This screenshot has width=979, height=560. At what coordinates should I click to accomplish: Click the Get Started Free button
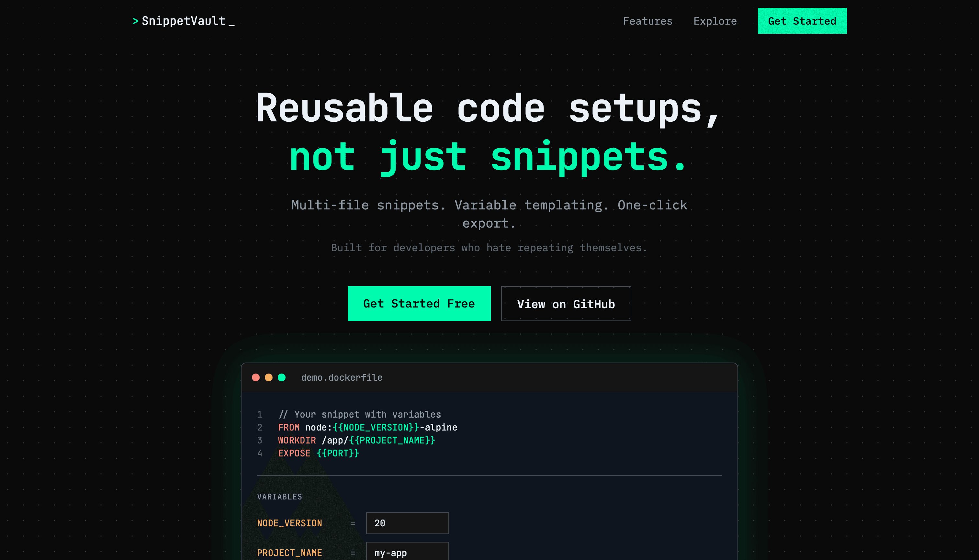point(419,303)
